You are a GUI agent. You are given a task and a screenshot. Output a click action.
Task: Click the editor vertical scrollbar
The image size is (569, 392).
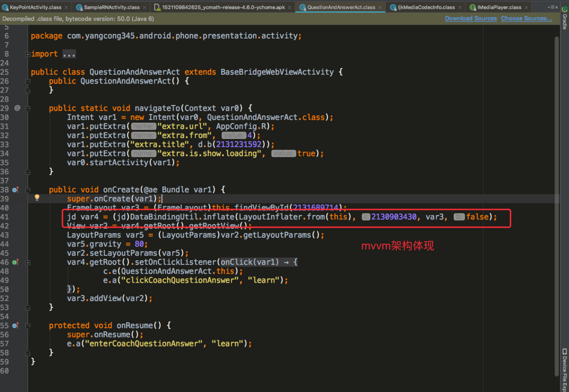point(557,207)
